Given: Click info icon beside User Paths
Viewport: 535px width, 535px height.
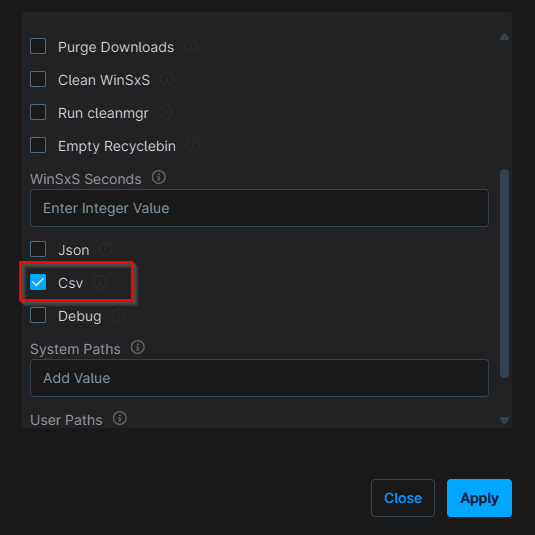Looking at the screenshot, I should (x=120, y=418).
